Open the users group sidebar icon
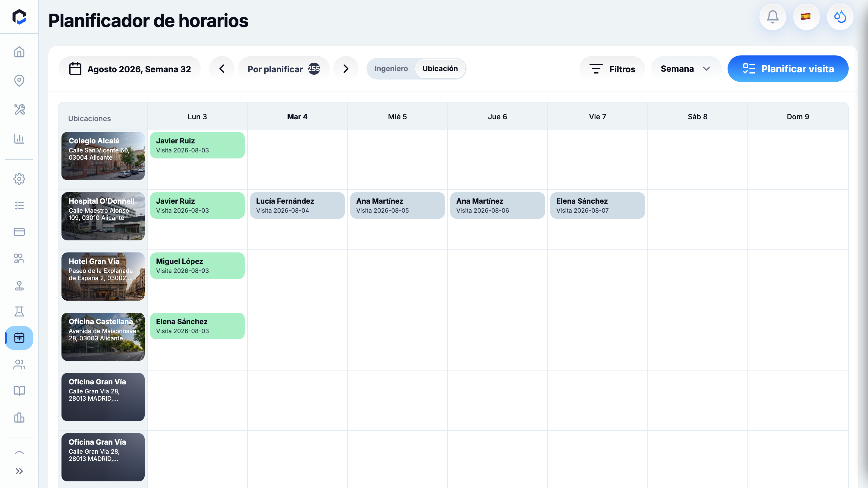 pos(19,364)
